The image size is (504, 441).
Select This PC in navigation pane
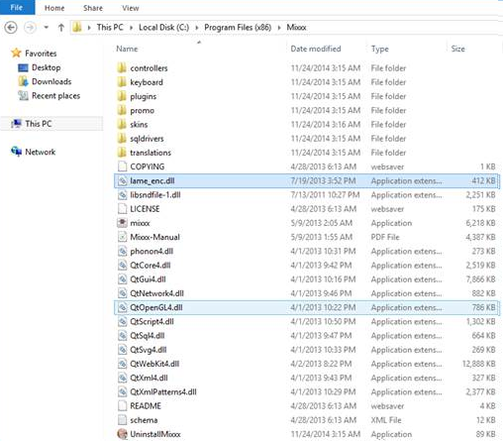(39, 124)
